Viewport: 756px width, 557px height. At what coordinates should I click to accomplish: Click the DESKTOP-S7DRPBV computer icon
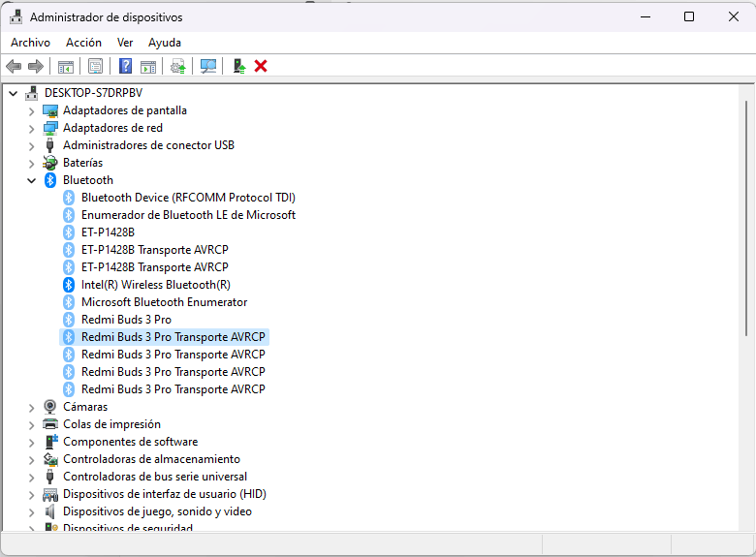pyautogui.click(x=32, y=93)
